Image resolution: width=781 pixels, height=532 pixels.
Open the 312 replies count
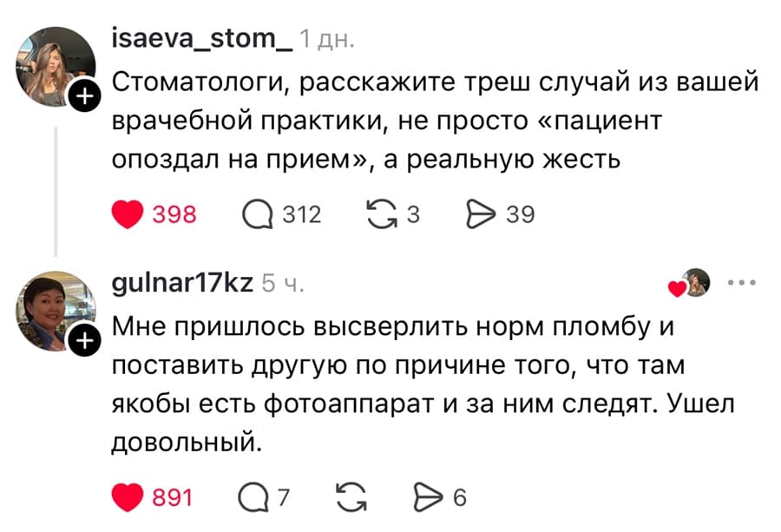301,214
